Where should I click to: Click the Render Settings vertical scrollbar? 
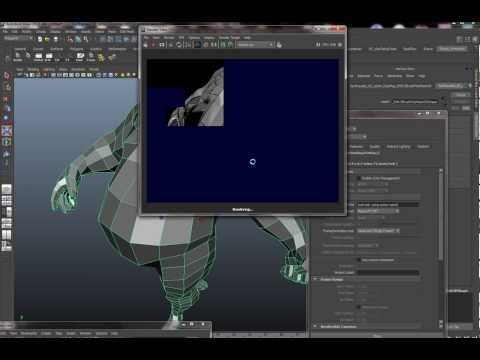point(441,217)
